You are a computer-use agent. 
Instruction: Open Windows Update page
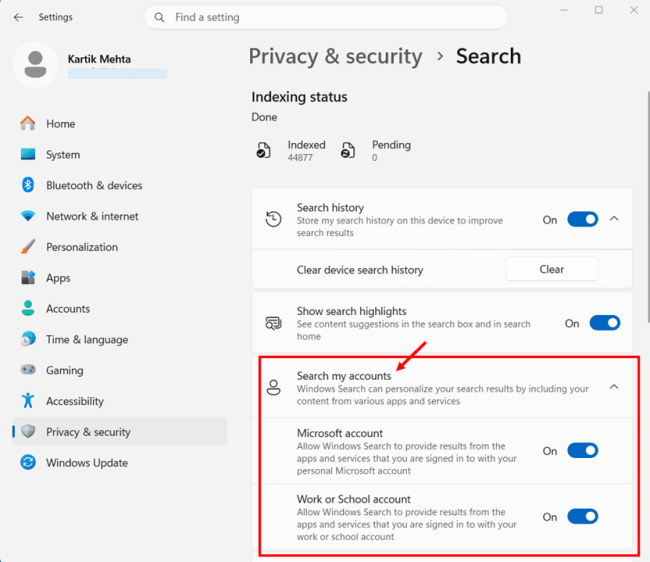coord(120,462)
